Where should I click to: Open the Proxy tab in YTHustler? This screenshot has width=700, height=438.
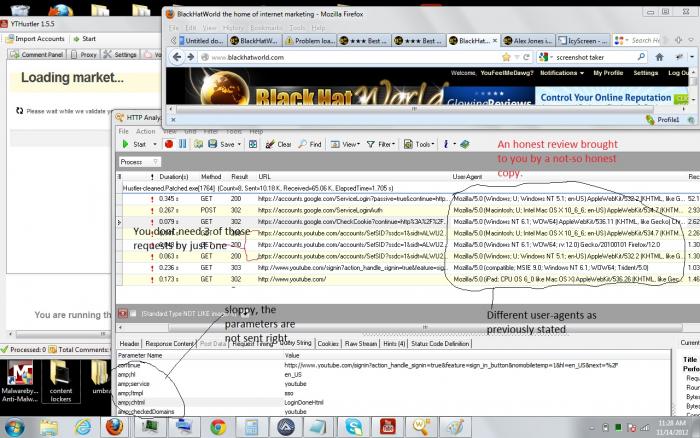click(x=84, y=54)
